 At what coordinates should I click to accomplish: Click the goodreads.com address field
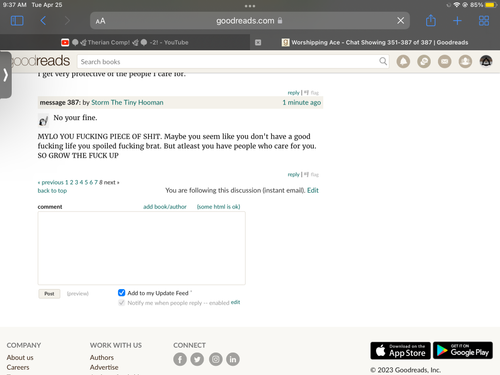point(250,21)
